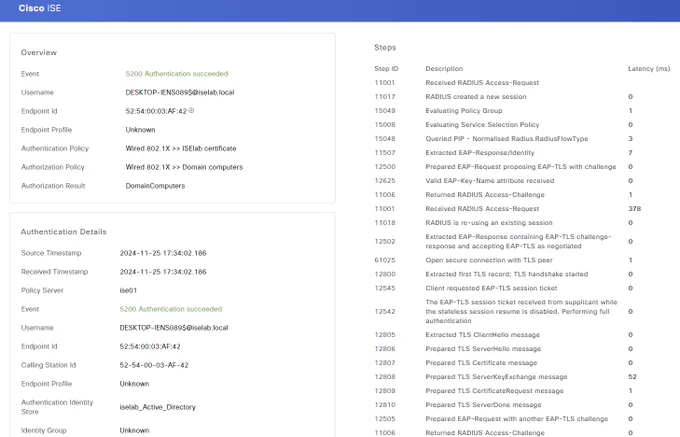Click Step ID 61025
Image resolution: width=680 pixels, height=437 pixels.
pos(385,260)
